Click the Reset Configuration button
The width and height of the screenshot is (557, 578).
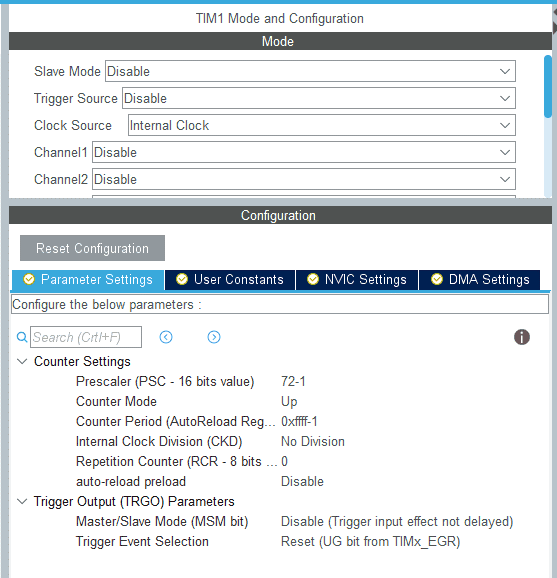[x=93, y=248]
